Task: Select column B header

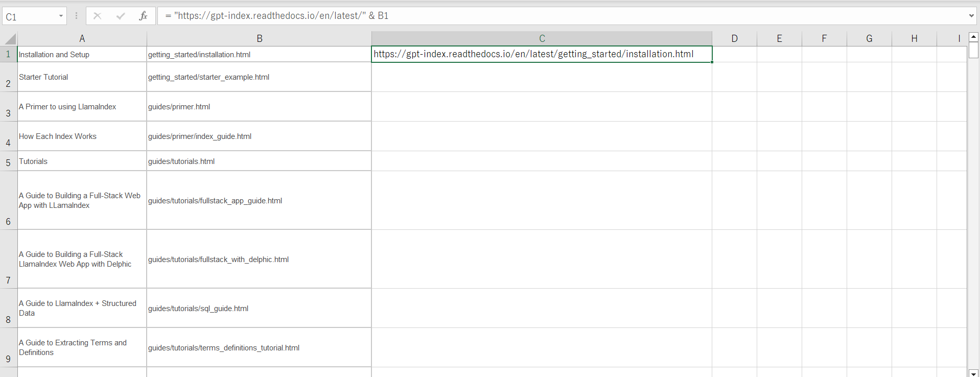Action: coord(259,39)
